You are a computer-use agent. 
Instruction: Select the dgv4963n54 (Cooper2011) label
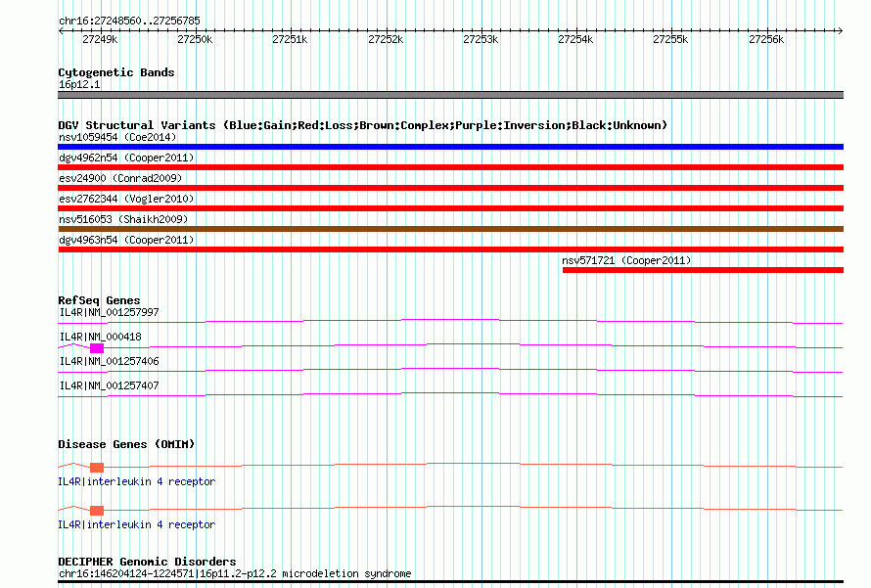pyautogui.click(x=126, y=240)
